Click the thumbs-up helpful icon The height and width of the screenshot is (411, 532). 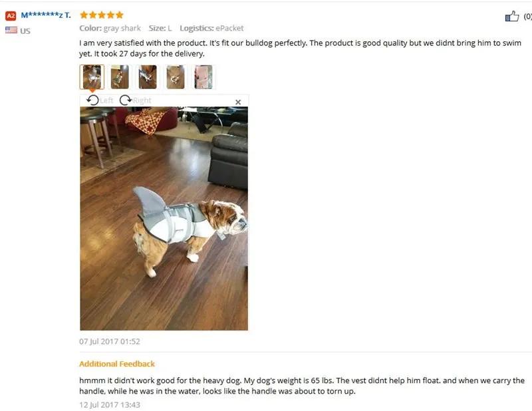pyautogui.click(x=511, y=16)
